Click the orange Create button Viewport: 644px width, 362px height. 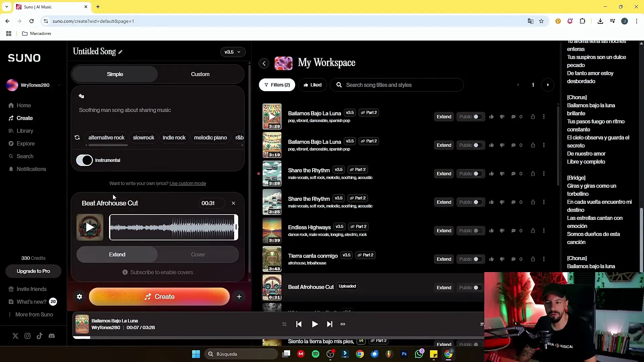(159, 297)
